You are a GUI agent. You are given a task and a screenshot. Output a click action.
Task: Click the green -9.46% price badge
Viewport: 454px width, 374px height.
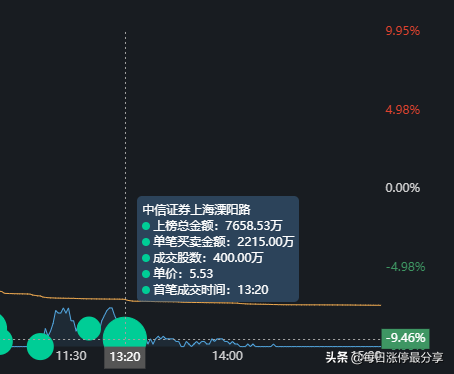[405, 338]
